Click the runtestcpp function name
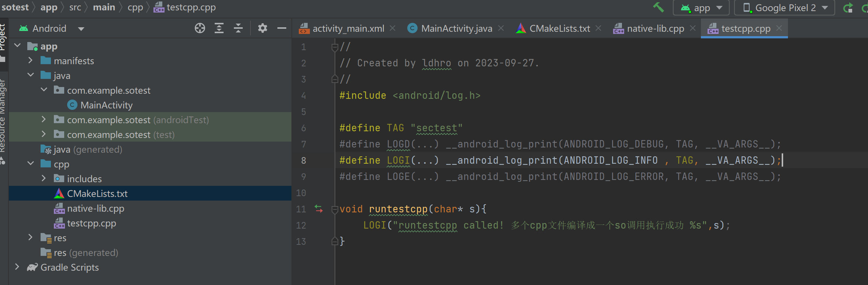868x285 pixels. point(398,209)
